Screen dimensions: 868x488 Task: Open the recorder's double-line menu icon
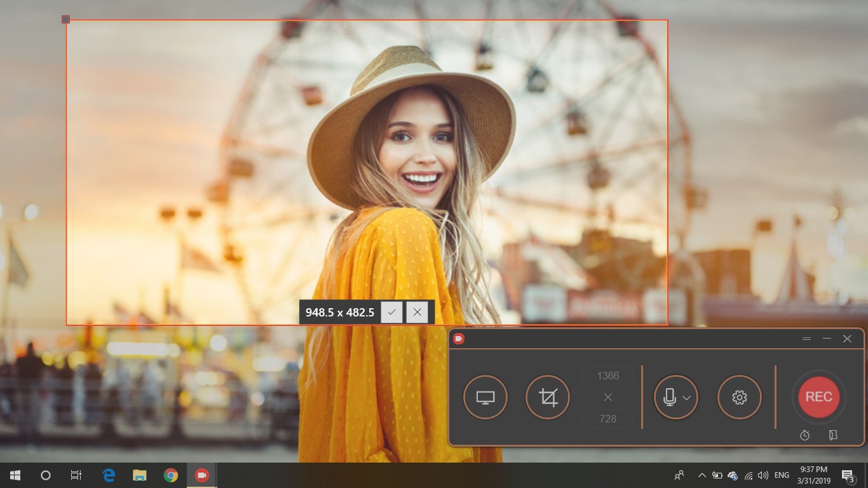click(806, 339)
